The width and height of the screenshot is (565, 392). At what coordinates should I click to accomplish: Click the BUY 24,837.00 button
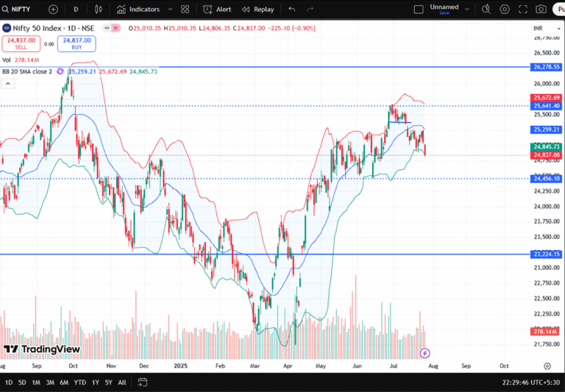click(77, 43)
